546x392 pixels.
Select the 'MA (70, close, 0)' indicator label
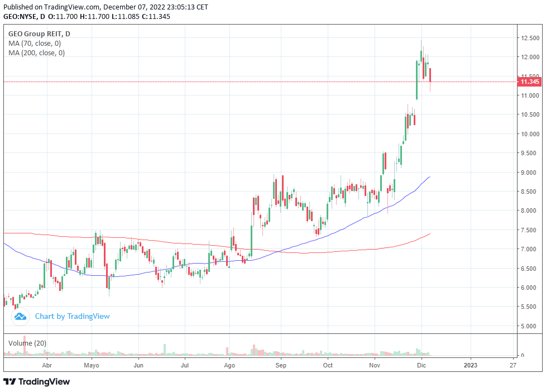(x=35, y=43)
